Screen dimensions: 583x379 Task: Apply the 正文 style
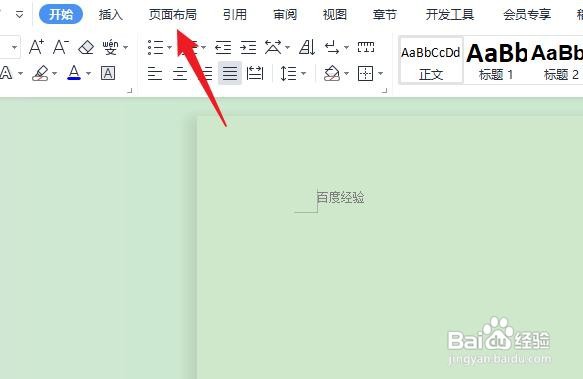[x=431, y=61]
